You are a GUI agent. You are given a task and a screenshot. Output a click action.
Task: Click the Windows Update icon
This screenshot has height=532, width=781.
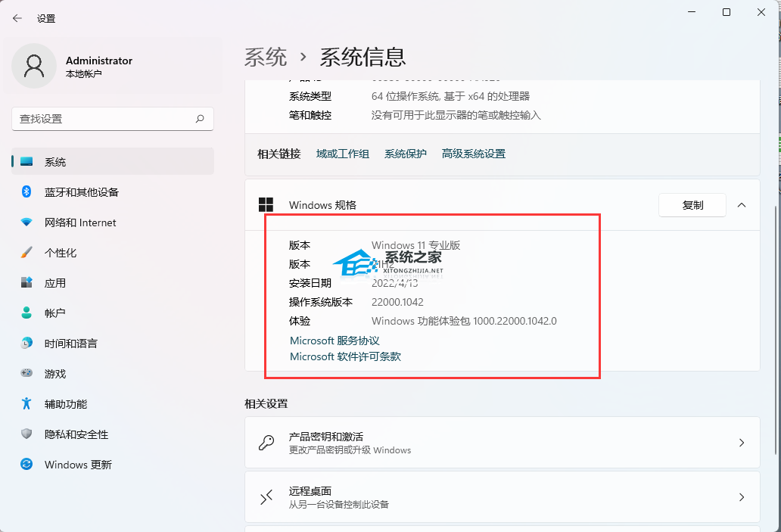coord(26,464)
